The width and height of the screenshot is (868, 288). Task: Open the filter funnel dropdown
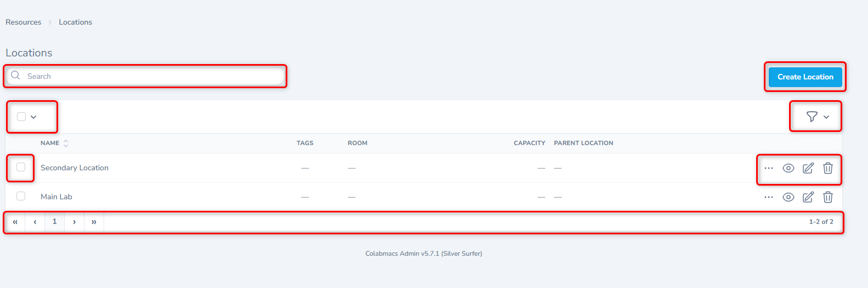pyautogui.click(x=816, y=117)
